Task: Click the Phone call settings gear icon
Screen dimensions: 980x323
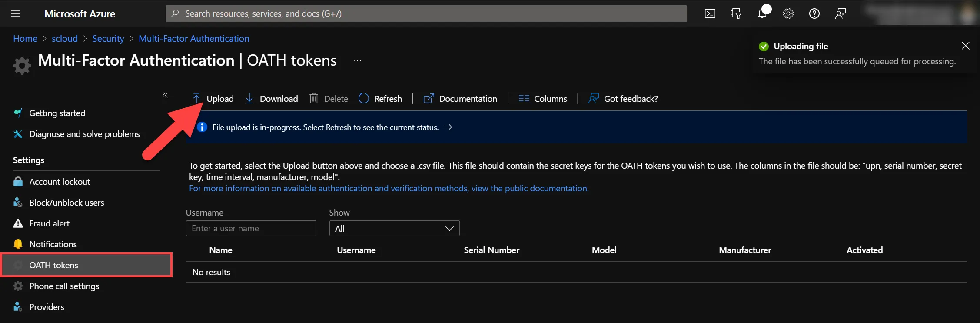Action: click(18, 286)
